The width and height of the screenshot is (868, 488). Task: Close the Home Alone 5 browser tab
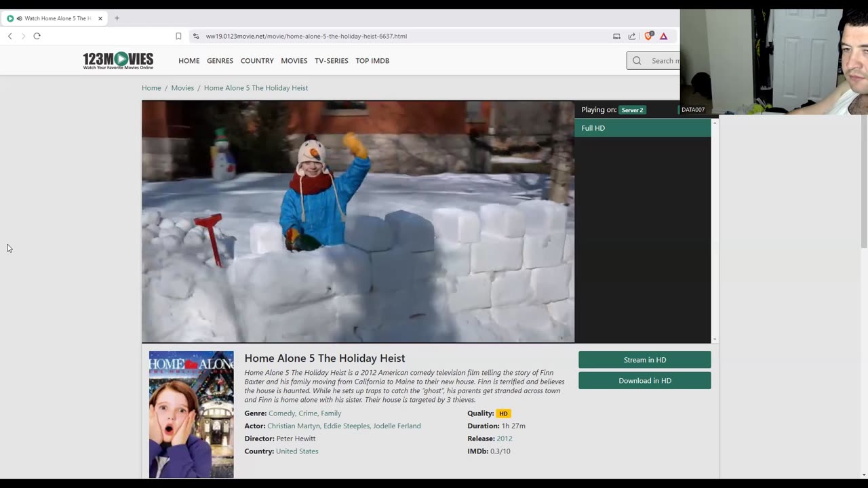click(x=100, y=18)
